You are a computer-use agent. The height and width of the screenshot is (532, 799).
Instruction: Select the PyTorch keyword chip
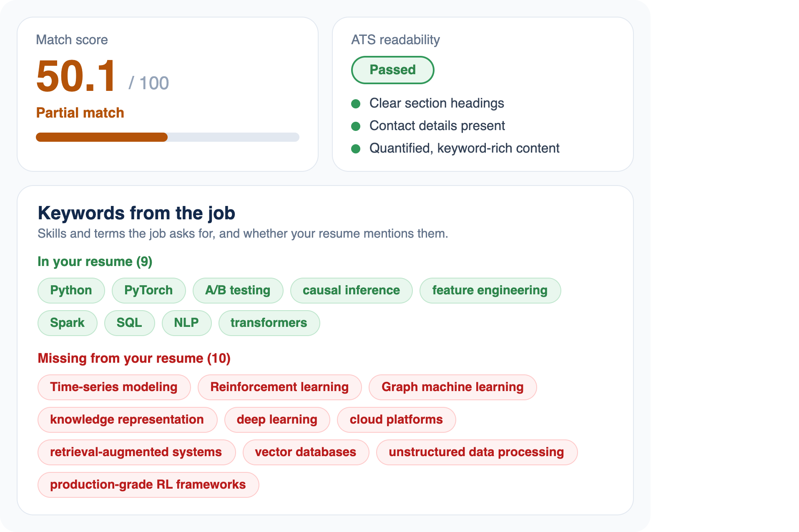click(148, 290)
